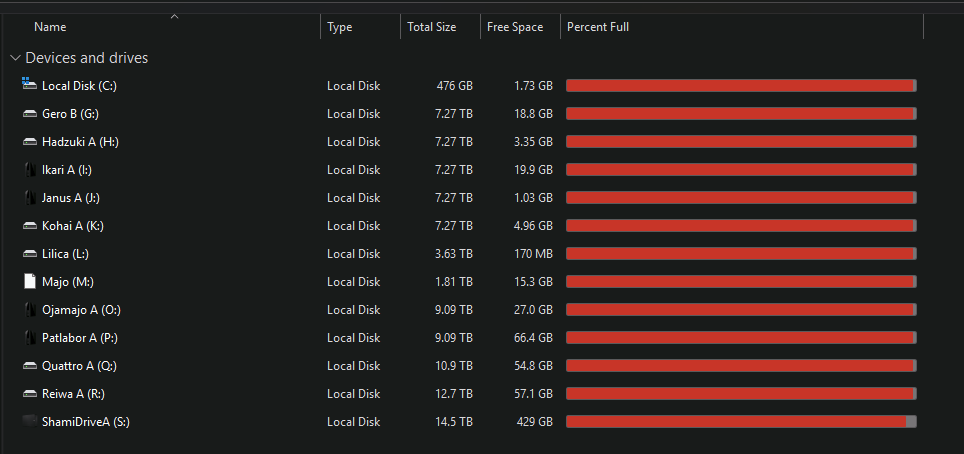The image size is (964, 454).
Task: Click the Patlabor A (P:) drive icon
Action: tap(30, 338)
